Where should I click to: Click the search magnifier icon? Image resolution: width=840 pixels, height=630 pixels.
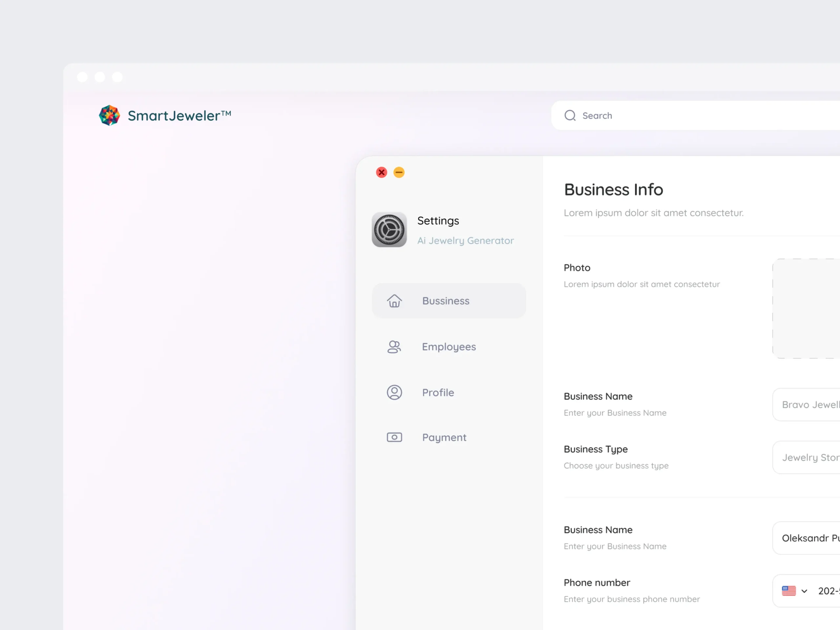click(570, 115)
